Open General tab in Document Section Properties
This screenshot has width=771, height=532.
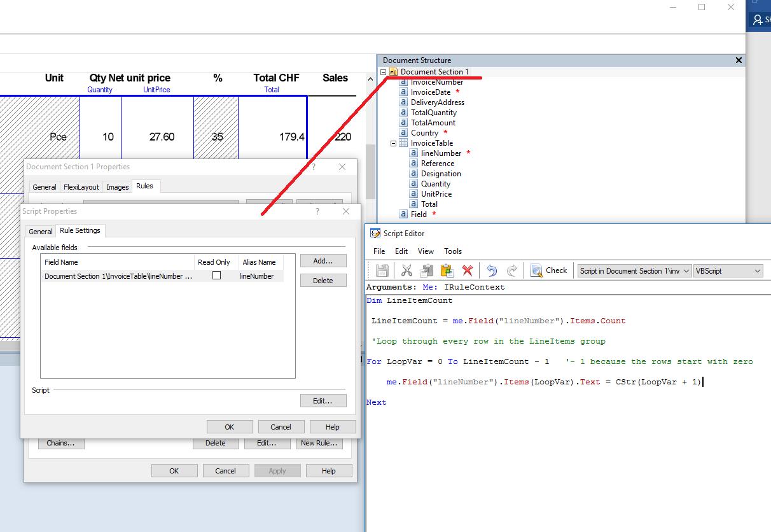tap(45, 187)
